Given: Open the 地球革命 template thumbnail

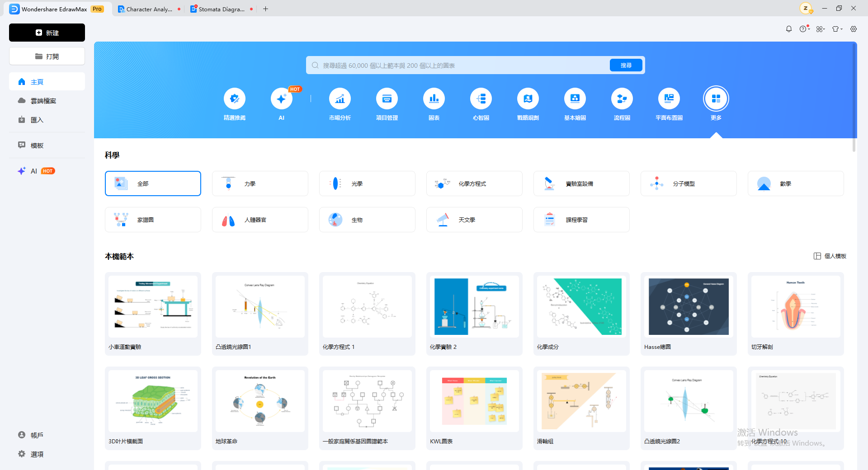Looking at the screenshot, I should click(x=260, y=401).
